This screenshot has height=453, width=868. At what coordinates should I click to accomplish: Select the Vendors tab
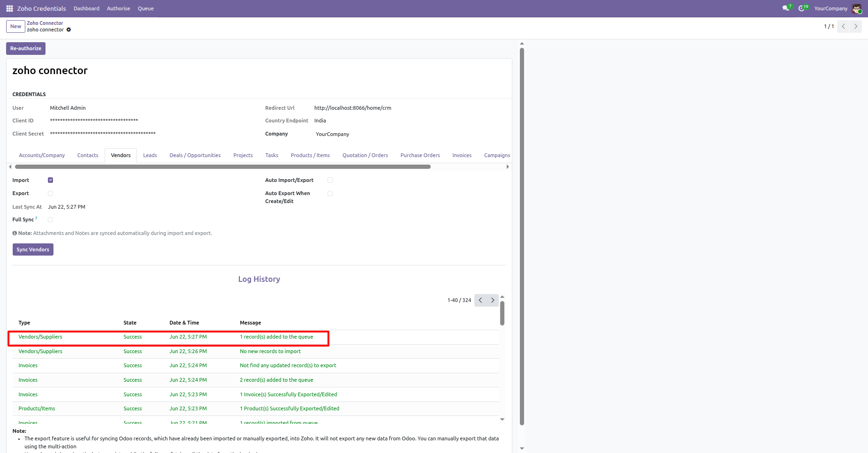[x=121, y=155]
